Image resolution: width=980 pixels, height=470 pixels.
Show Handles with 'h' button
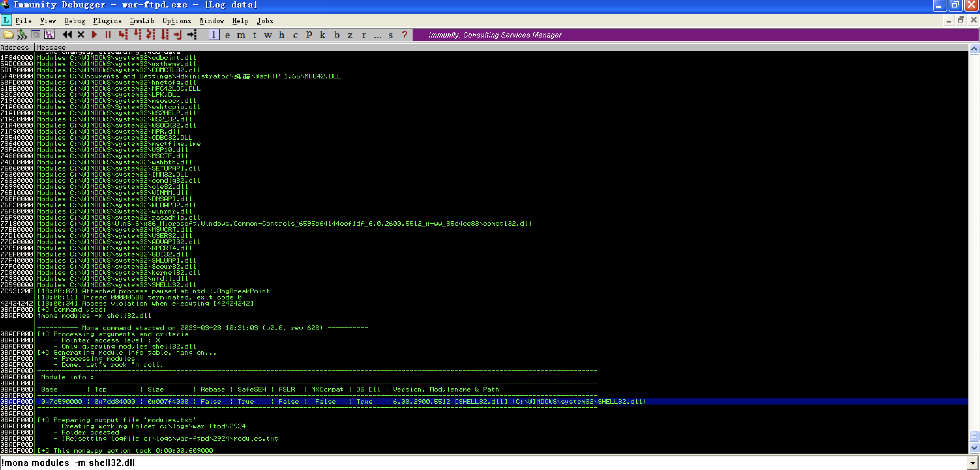[282, 35]
